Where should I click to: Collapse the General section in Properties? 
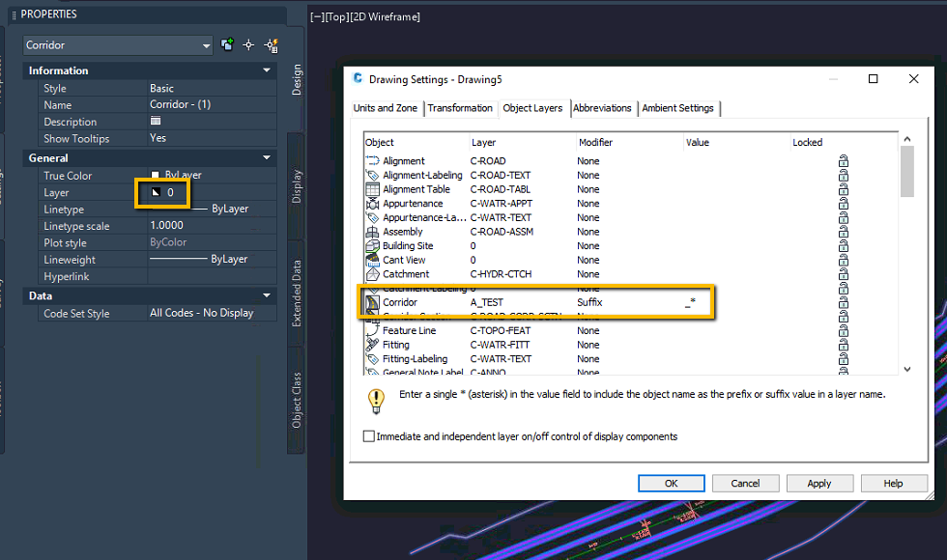267,158
